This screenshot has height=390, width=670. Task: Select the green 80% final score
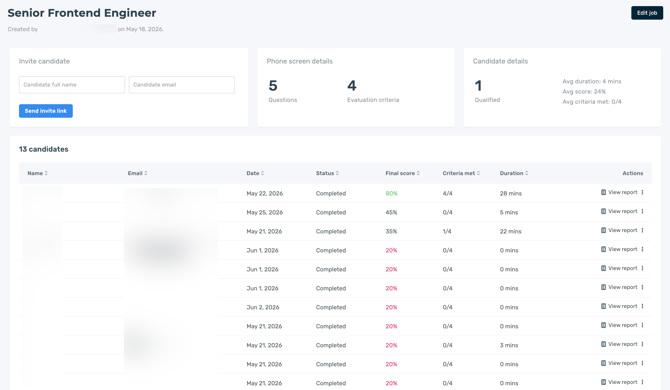click(x=391, y=194)
